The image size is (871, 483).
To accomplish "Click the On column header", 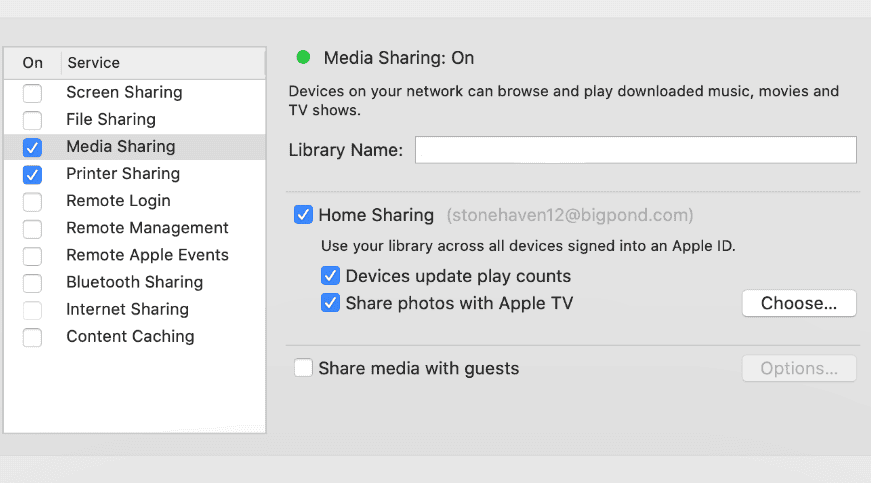I will click(33, 63).
